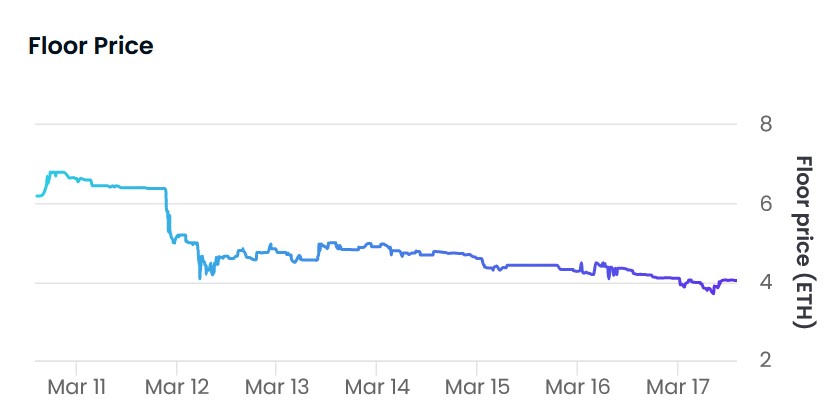Select the Mar 13 date label

coord(277,387)
